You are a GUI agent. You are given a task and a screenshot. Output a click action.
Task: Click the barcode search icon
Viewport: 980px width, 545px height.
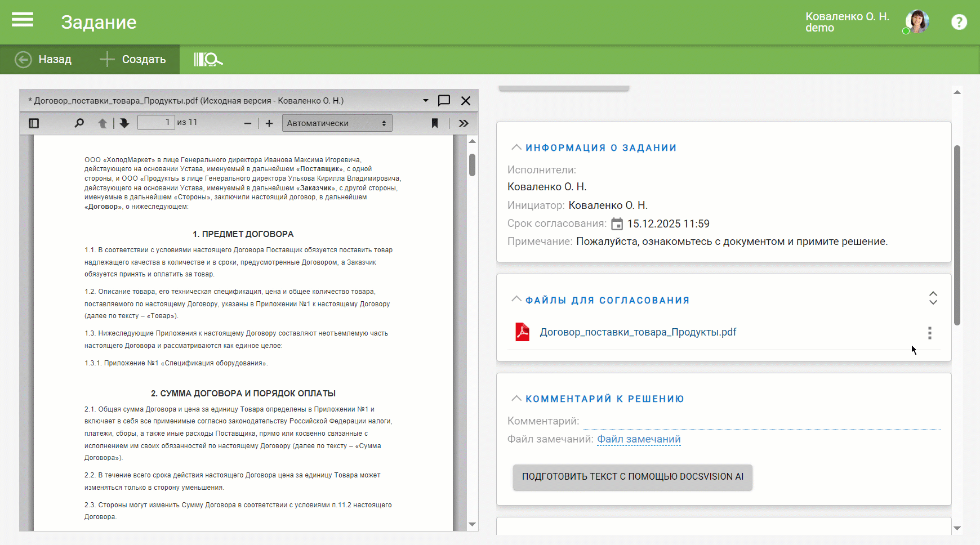[208, 59]
